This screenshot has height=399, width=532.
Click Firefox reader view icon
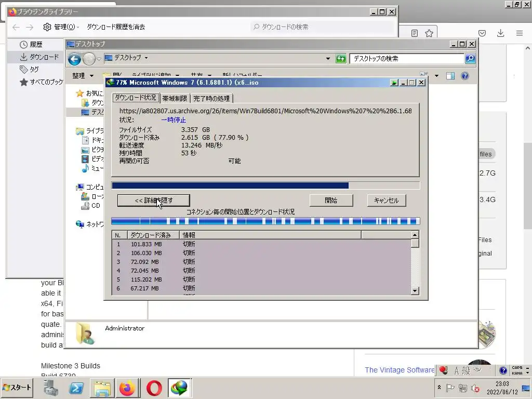[415, 33]
